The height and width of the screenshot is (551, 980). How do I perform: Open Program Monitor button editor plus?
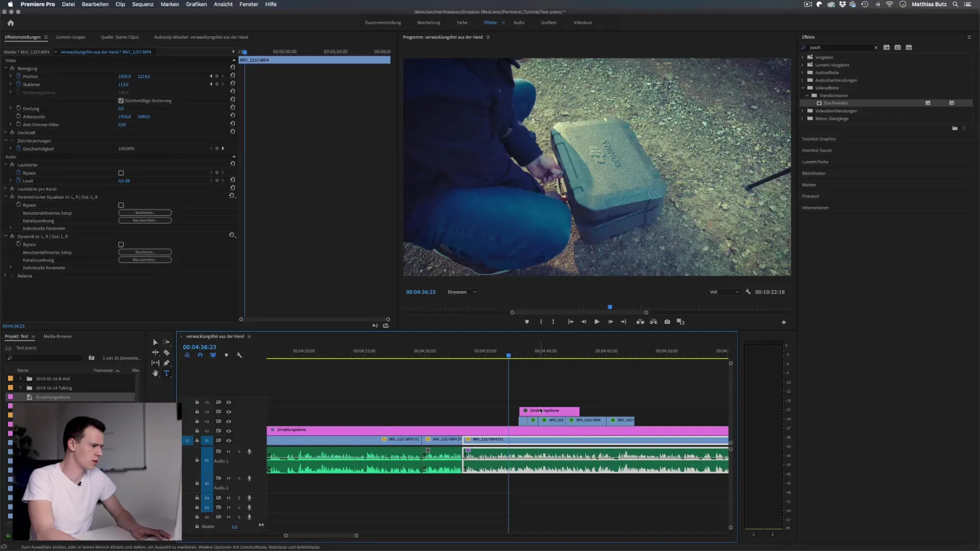(783, 322)
